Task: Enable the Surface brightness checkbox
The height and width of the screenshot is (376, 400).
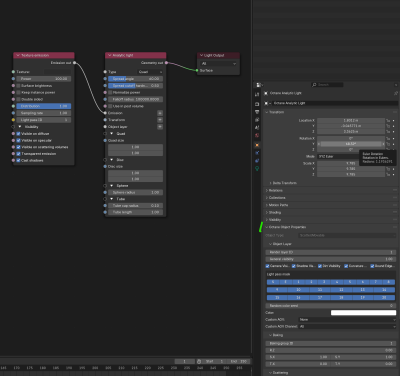Action: click(19, 86)
